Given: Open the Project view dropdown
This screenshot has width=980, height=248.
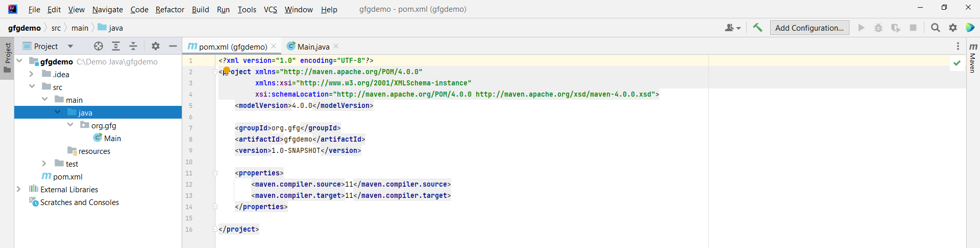Looking at the screenshot, I should point(70,46).
